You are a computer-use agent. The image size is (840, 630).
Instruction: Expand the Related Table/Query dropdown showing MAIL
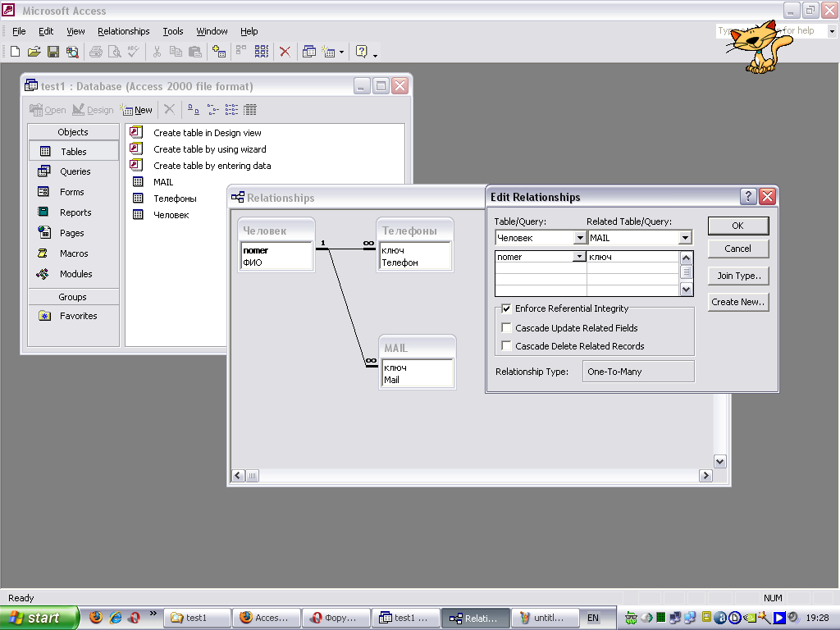[x=685, y=238]
